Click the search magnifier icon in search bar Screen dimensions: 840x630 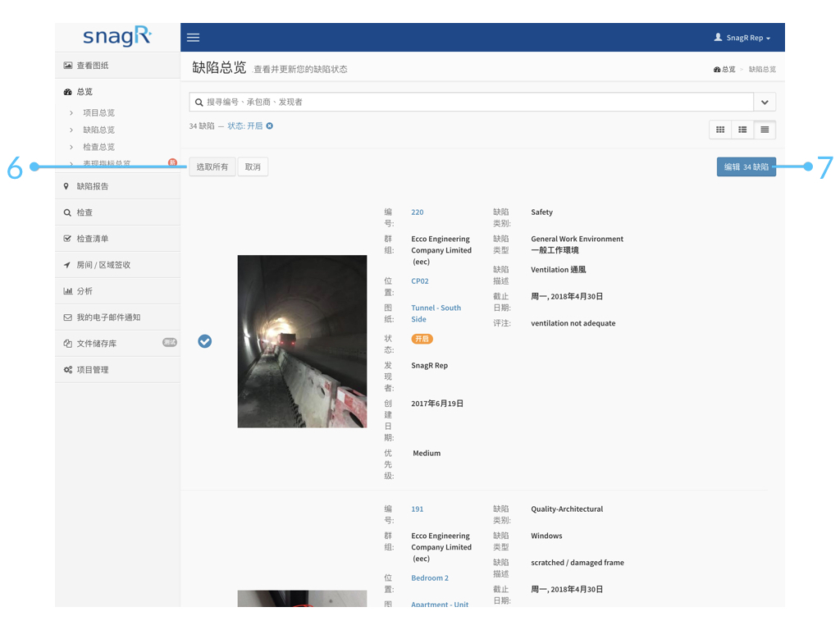click(x=199, y=103)
